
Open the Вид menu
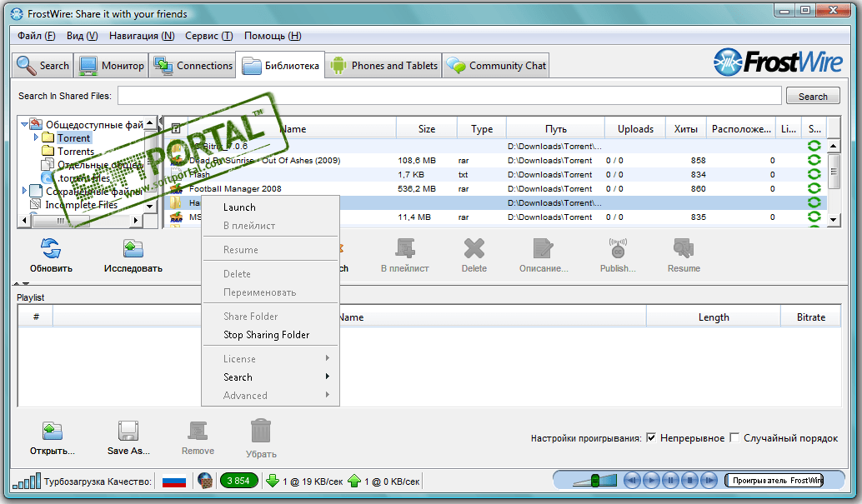[82, 36]
